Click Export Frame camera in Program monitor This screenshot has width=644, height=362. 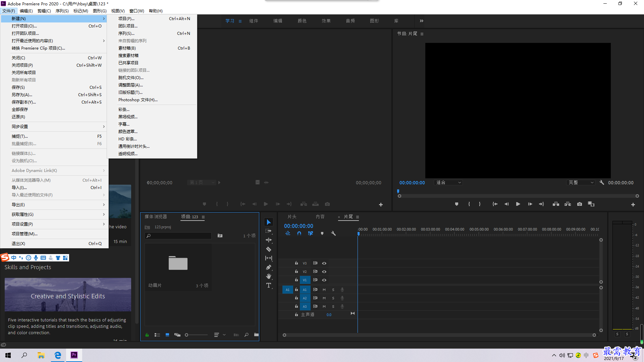(x=580, y=204)
